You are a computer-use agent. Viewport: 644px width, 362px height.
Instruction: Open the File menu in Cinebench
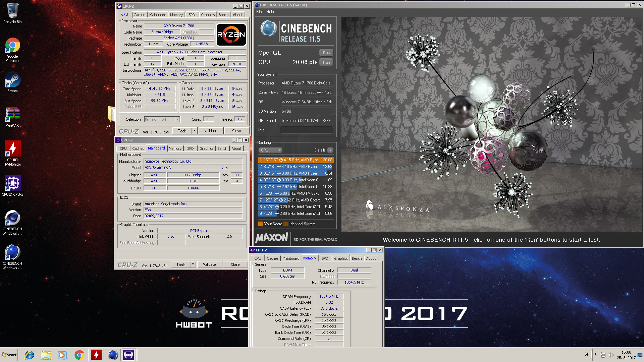tap(259, 12)
